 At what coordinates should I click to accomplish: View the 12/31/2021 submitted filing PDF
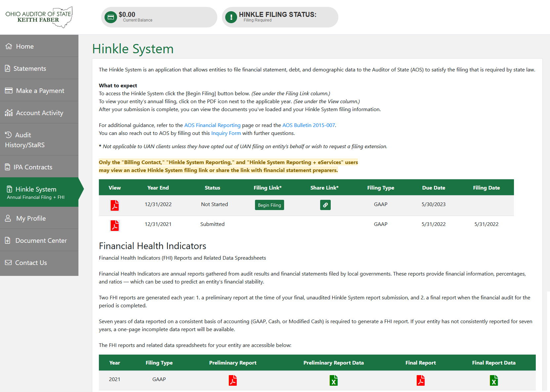(114, 225)
